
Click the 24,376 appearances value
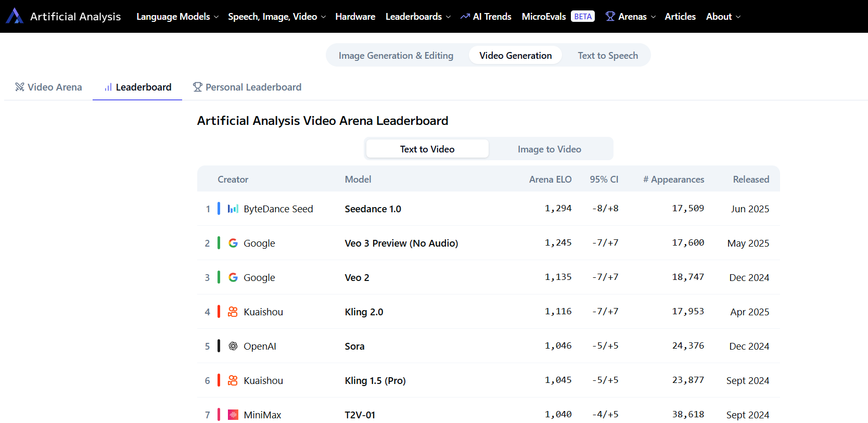(x=688, y=346)
